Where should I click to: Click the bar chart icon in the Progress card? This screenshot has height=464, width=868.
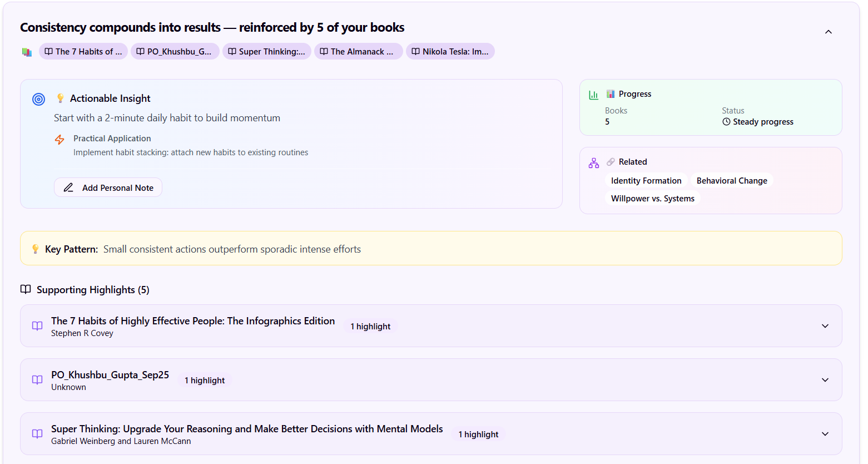593,95
